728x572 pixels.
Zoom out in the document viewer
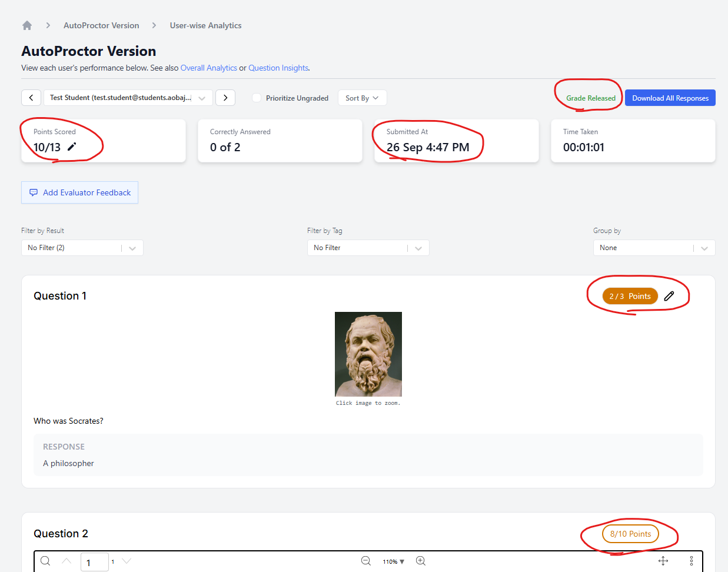tap(366, 561)
